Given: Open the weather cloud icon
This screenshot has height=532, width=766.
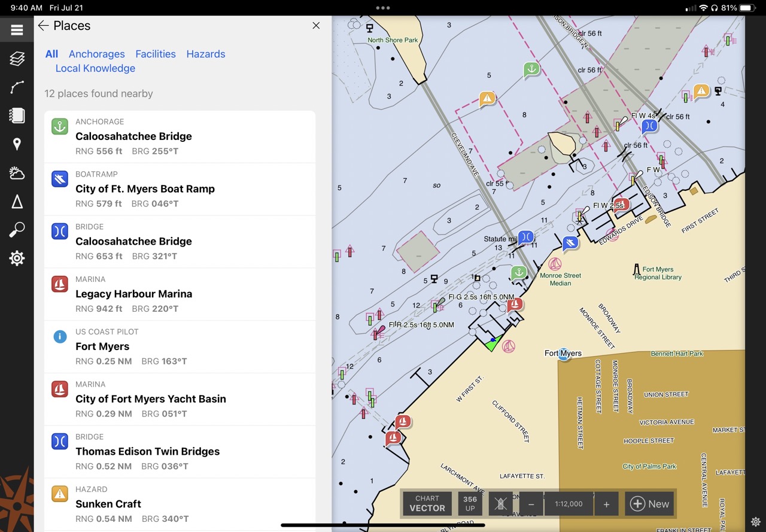Looking at the screenshot, I should 17,174.
